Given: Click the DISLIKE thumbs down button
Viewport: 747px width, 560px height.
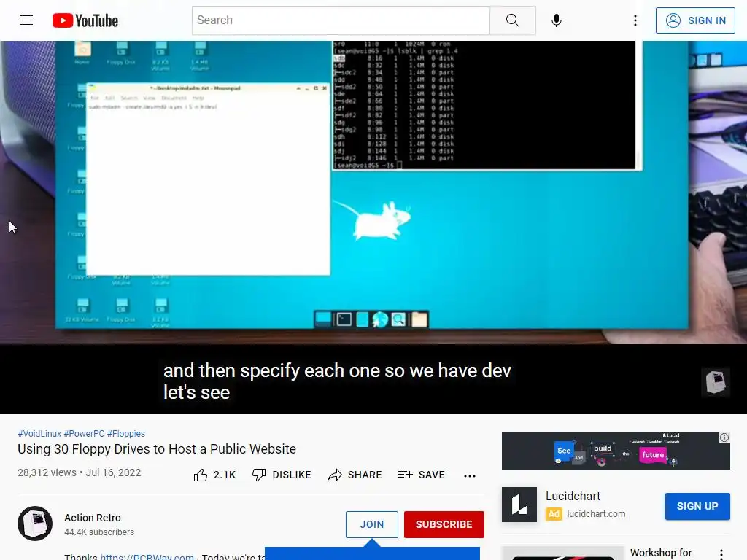Looking at the screenshot, I should click(x=282, y=475).
